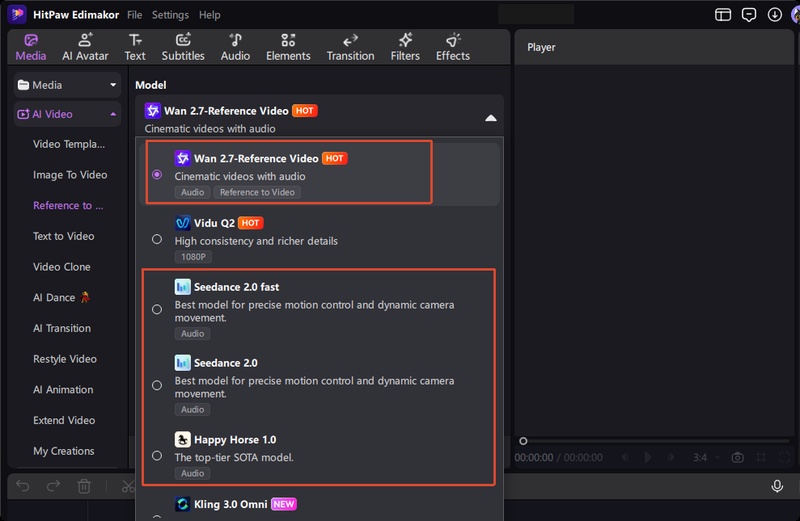This screenshot has height=521, width=800.
Task: Step to next frame in Player
Action: coord(671,457)
